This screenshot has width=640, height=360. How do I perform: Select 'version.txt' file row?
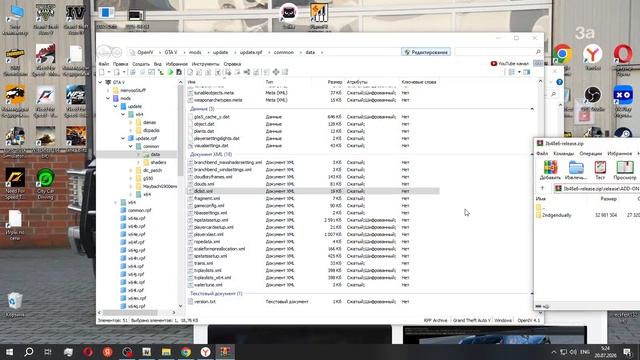tap(313, 302)
